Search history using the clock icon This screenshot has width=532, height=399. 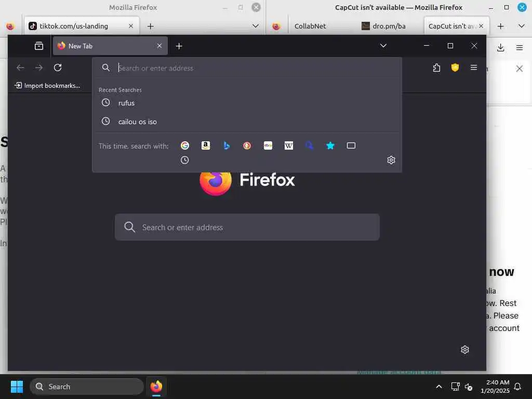click(x=184, y=160)
